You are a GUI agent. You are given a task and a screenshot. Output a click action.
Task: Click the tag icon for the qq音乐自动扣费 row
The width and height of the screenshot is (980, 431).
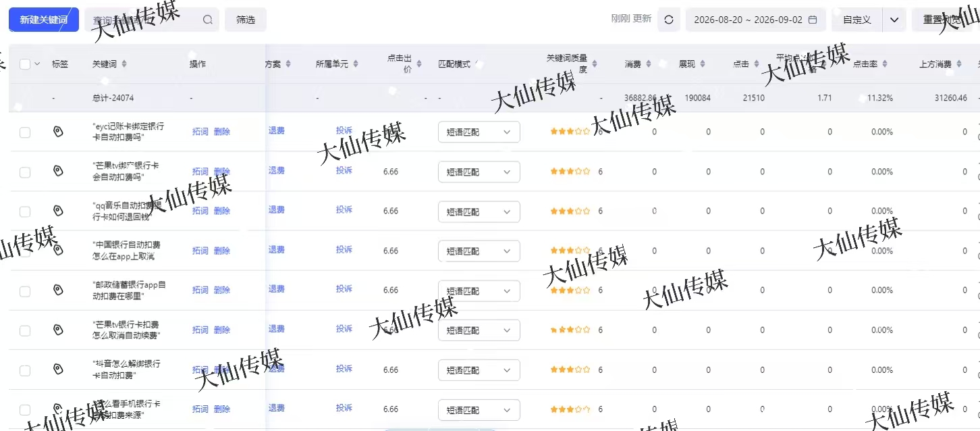[58, 211]
